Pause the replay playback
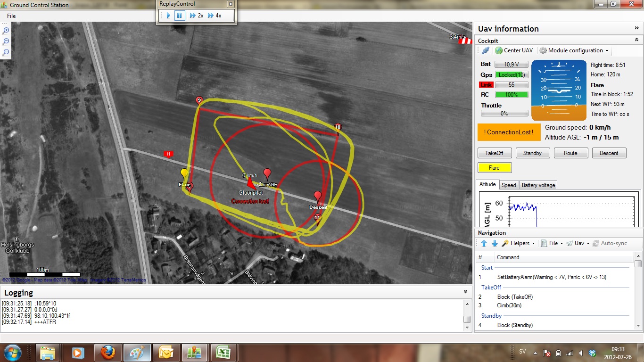Viewport: 644px width, 362px height. tap(180, 16)
